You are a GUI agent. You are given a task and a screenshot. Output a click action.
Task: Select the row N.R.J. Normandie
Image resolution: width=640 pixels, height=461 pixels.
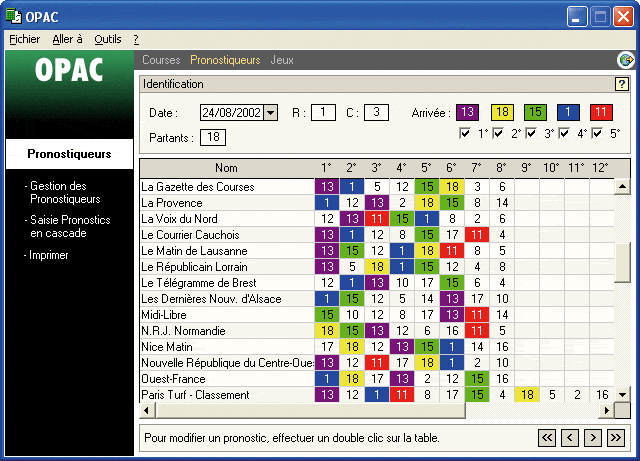coord(377,331)
